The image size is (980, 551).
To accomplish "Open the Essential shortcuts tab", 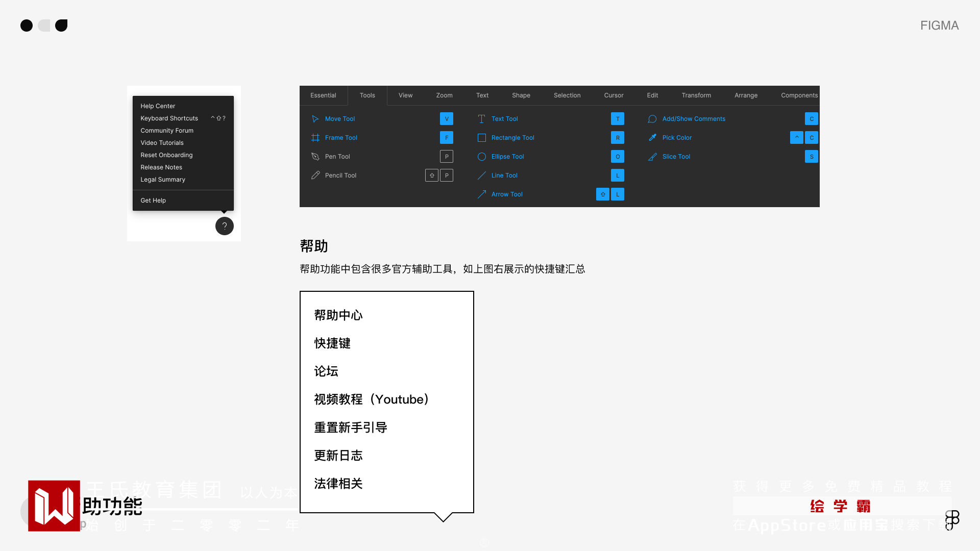I will pyautogui.click(x=323, y=95).
